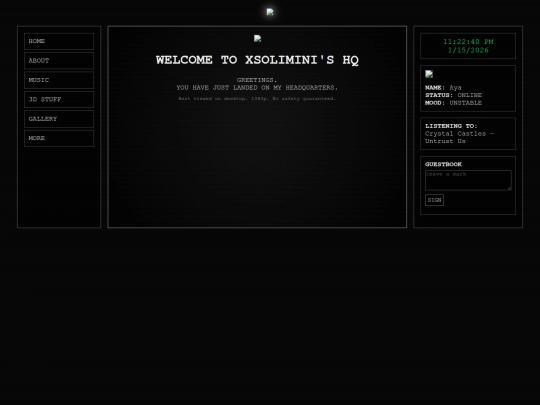Click the 'GREETINGS.' line
540x405 pixels.
click(x=257, y=80)
